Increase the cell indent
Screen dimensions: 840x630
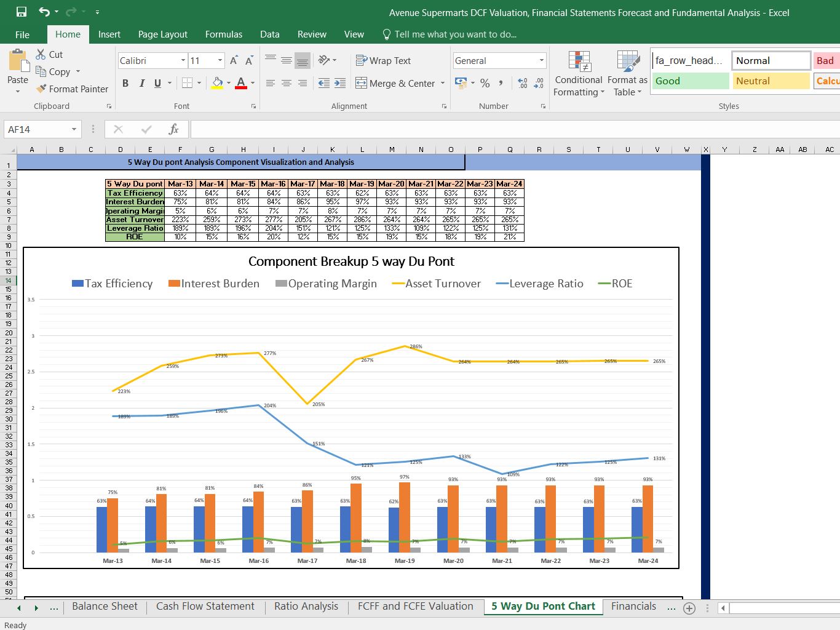(x=340, y=83)
